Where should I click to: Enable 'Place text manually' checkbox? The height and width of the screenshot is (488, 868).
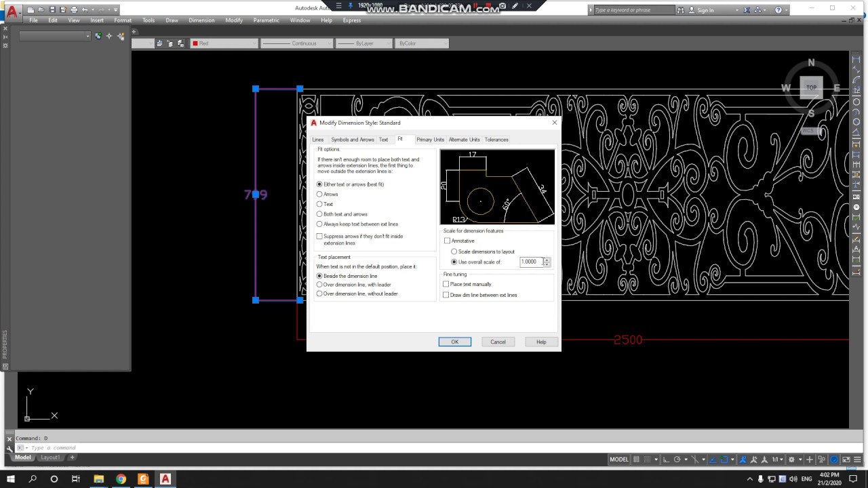tap(446, 284)
